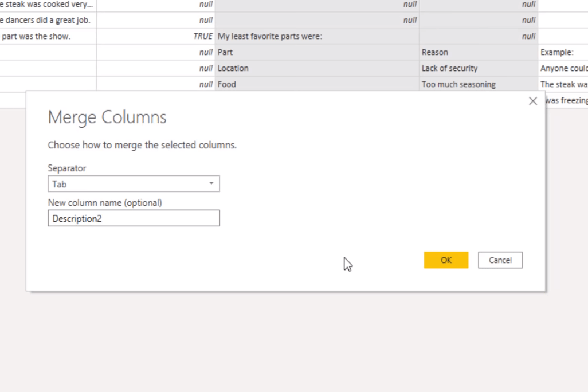Select the 'Too much seasoning' cell
The image size is (588, 392).
click(x=478, y=84)
